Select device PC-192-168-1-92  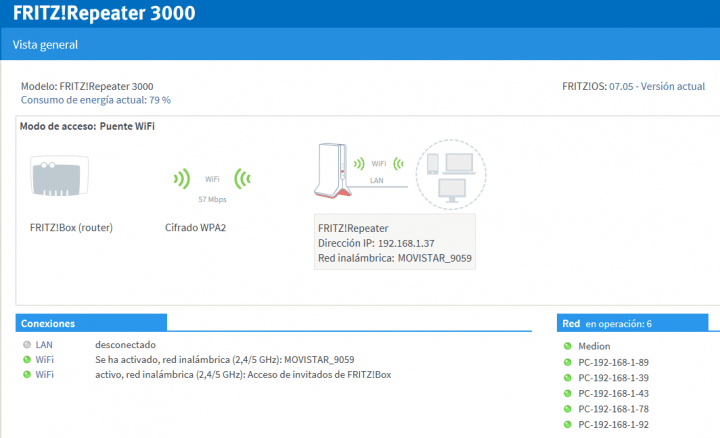point(613,424)
